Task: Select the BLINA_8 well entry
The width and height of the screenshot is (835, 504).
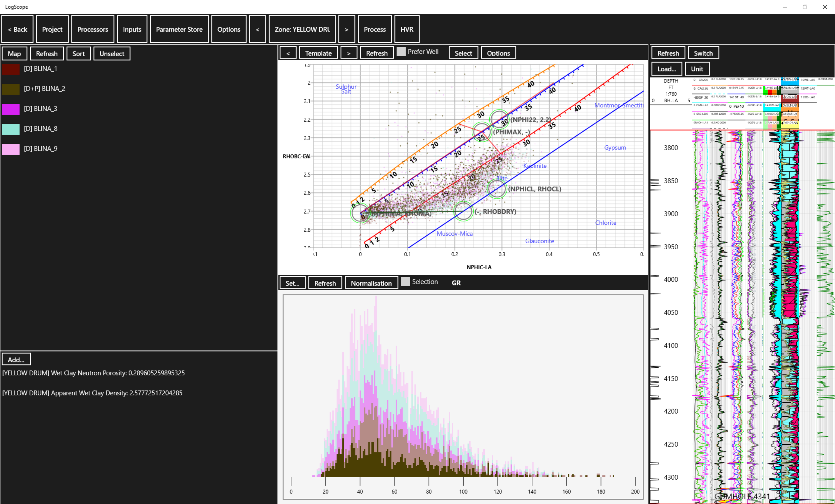Action: pyautogui.click(x=41, y=129)
